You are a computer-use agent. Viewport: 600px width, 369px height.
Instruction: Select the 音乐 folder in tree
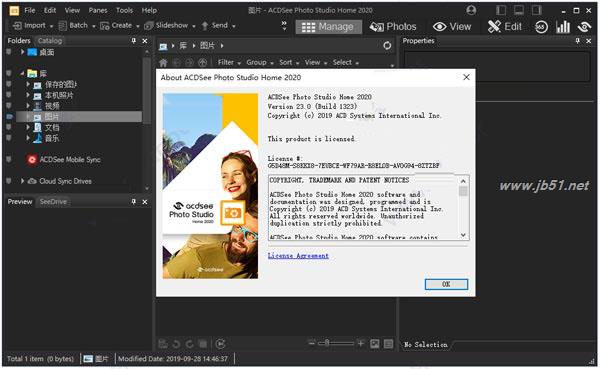[52, 138]
